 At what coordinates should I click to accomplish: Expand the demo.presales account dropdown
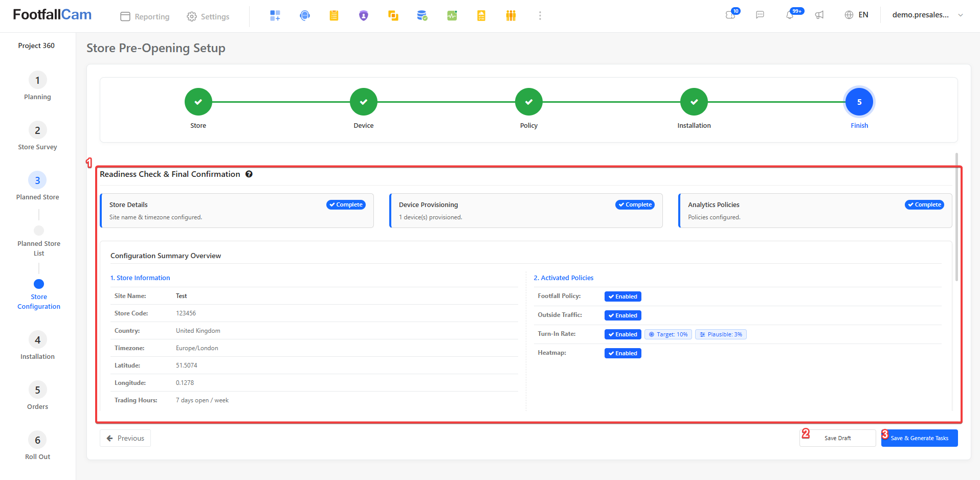pyautogui.click(x=928, y=15)
